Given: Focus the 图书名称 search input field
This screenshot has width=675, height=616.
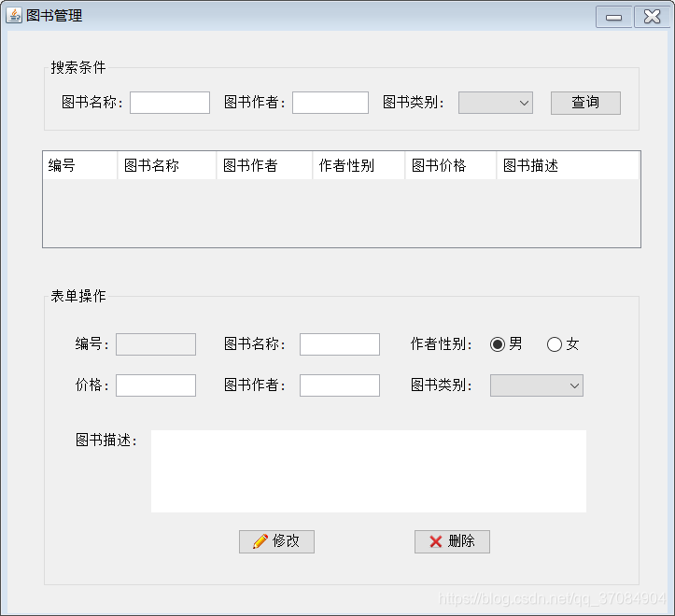Looking at the screenshot, I should pyautogui.click(x=170, y=103).
